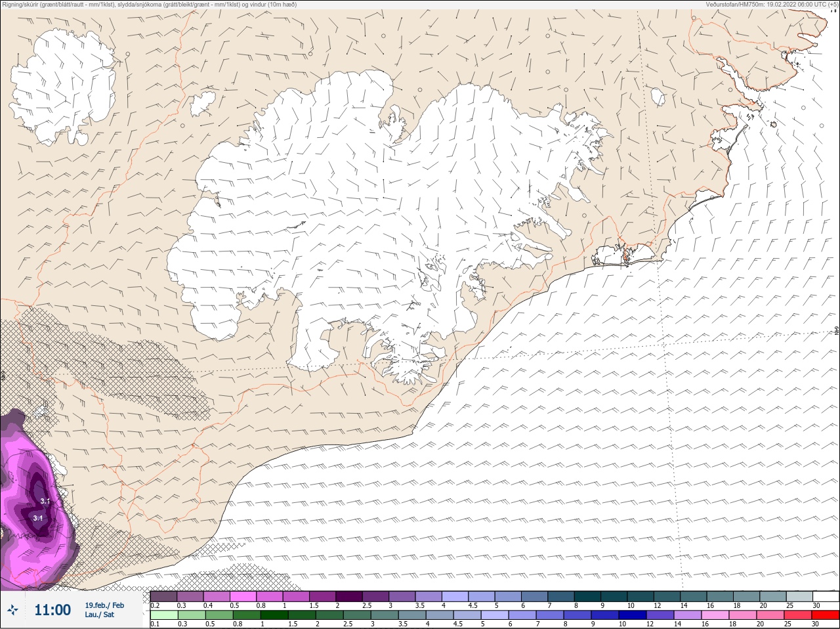Select the top-row legend swatch labeled 3.5
The width and height of the screenshot is (840, 629).
pyautogui.click(x=429, y=596)
